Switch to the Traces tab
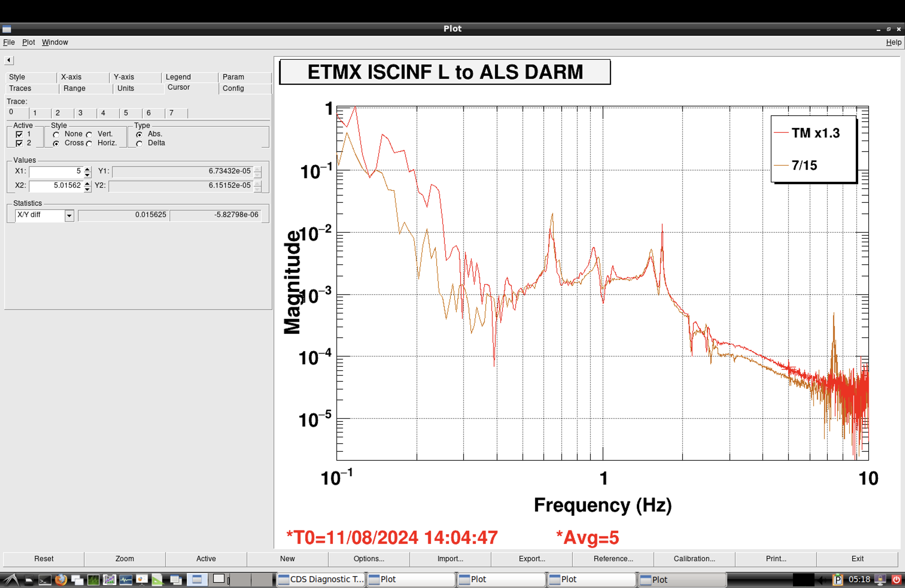The image size is (905, 588). [x=20, y=88]
